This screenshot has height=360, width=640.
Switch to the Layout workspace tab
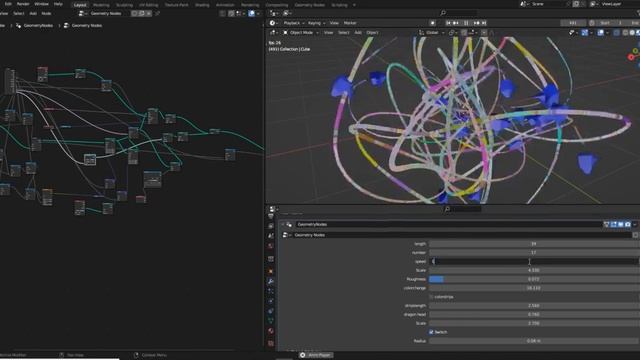80,5
